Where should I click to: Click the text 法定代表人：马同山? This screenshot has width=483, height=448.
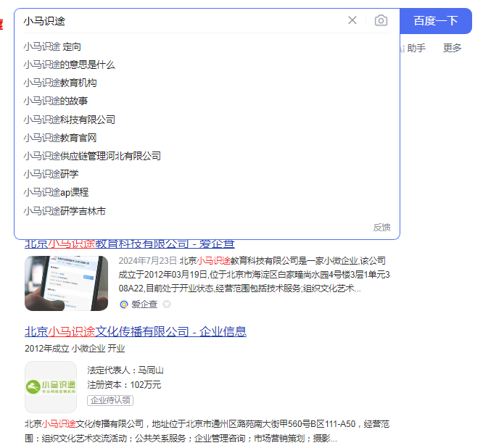(125, 370)
